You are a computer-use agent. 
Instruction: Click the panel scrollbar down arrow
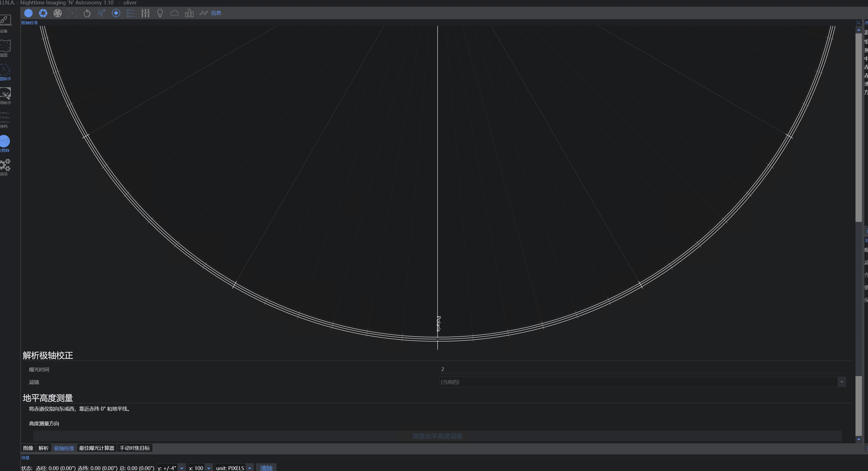click(x=859, y=439)
